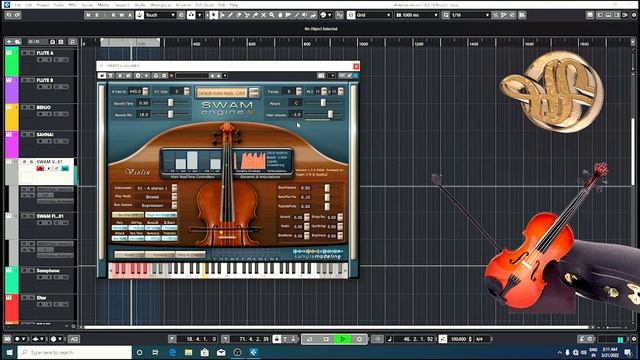640x360 pixels.
Task: Open the 1000 ms grid type dropdown
Action: click(417, 15)
